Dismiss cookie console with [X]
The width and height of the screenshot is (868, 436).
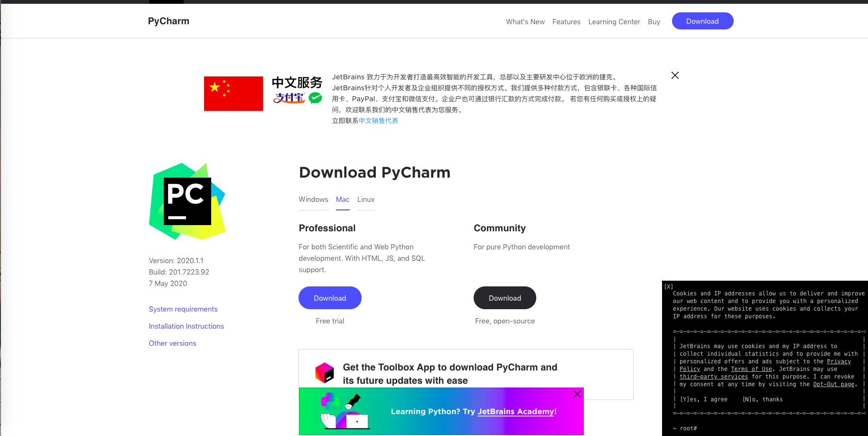click(669, 286)
